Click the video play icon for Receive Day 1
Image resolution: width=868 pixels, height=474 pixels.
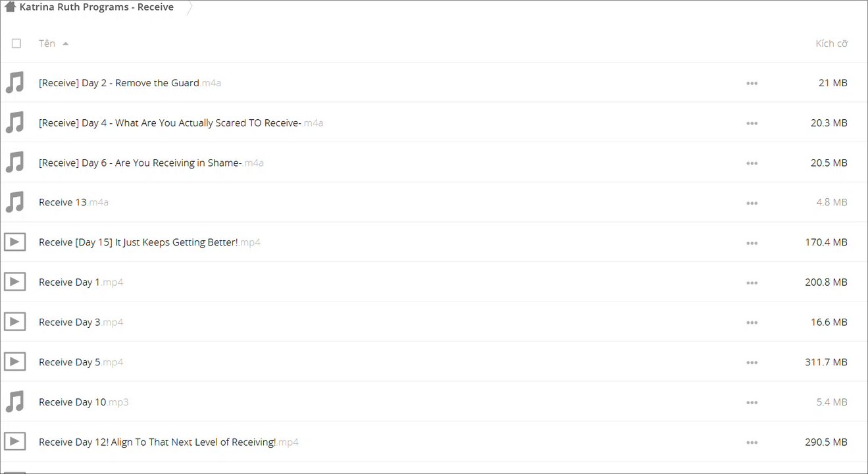pyautogui.click(x=14, y=282)
